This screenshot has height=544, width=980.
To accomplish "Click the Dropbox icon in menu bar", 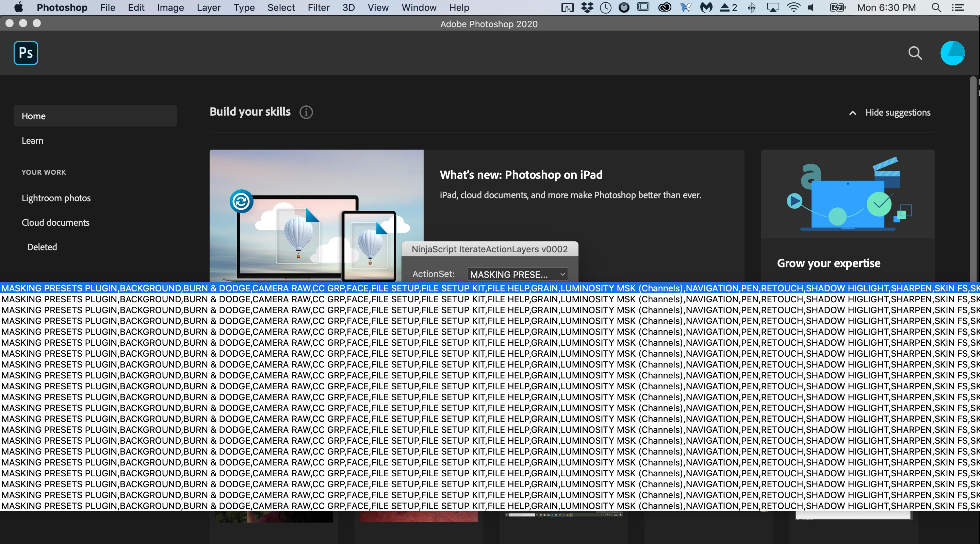I will point(587,7).
